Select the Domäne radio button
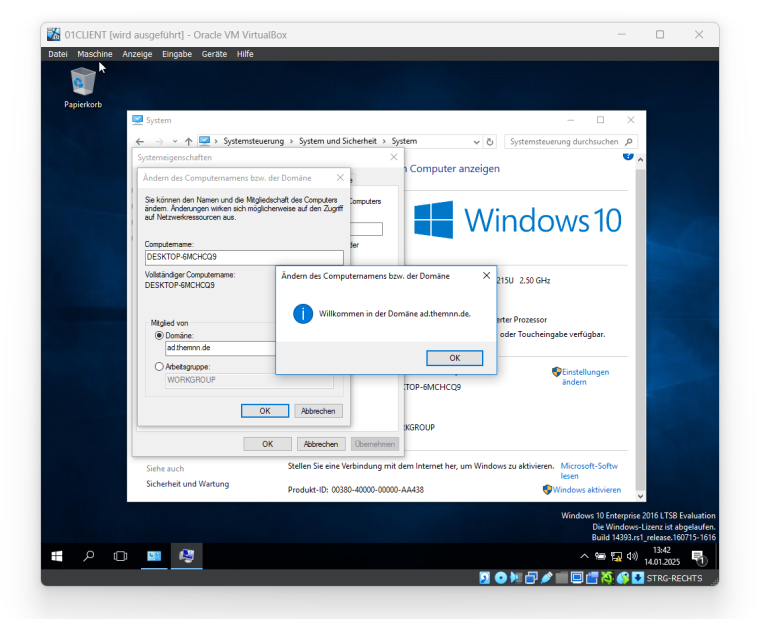The width and height of the screenshot is (768, 619). [159, 335]
